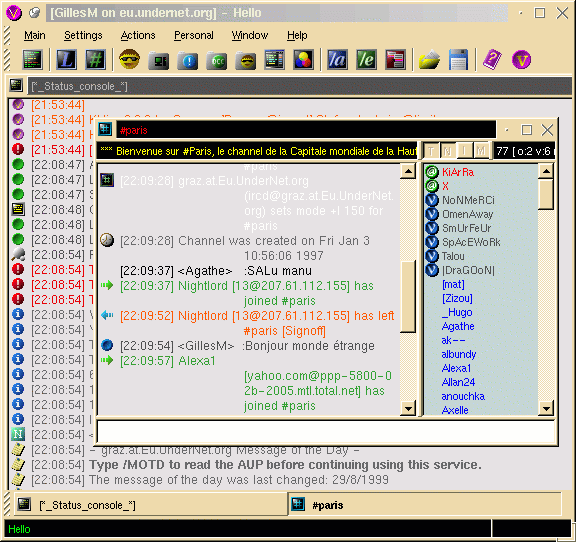This screenshot has height=542, width=576.
Task: Switch to #paris taskbar button
Action: click(425, 505)
